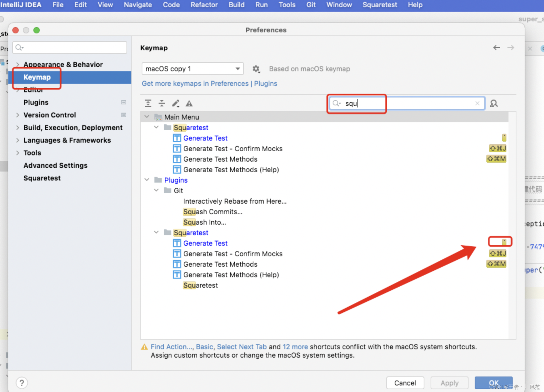544x392 pixels.
Task: Open the Window menu
Action: (339, 5)
